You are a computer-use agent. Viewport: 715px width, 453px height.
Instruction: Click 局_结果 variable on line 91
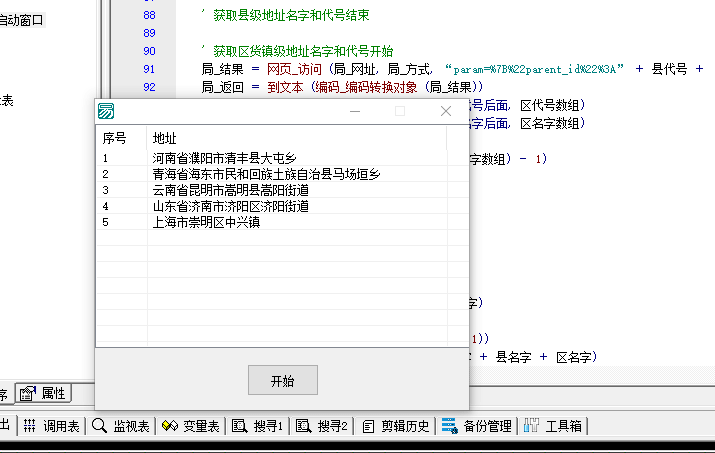coord(223,69)
